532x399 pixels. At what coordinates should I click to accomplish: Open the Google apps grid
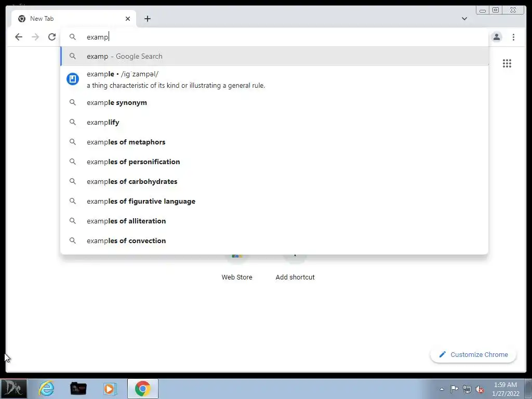507,63
